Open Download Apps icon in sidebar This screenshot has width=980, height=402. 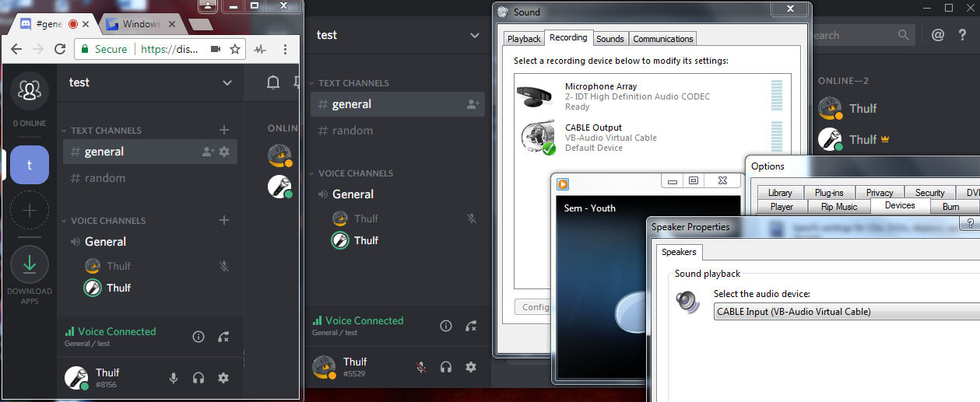pyautogui.click(x=30, y=264)
